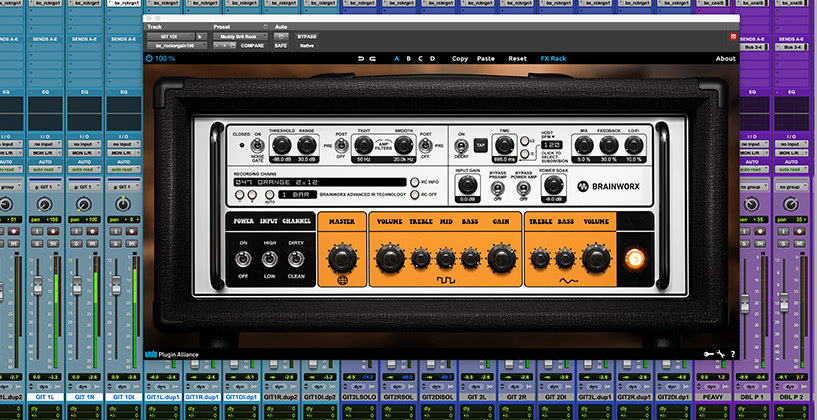Open the g: GIT 1 group dropdown on GIT 1L

45,187
